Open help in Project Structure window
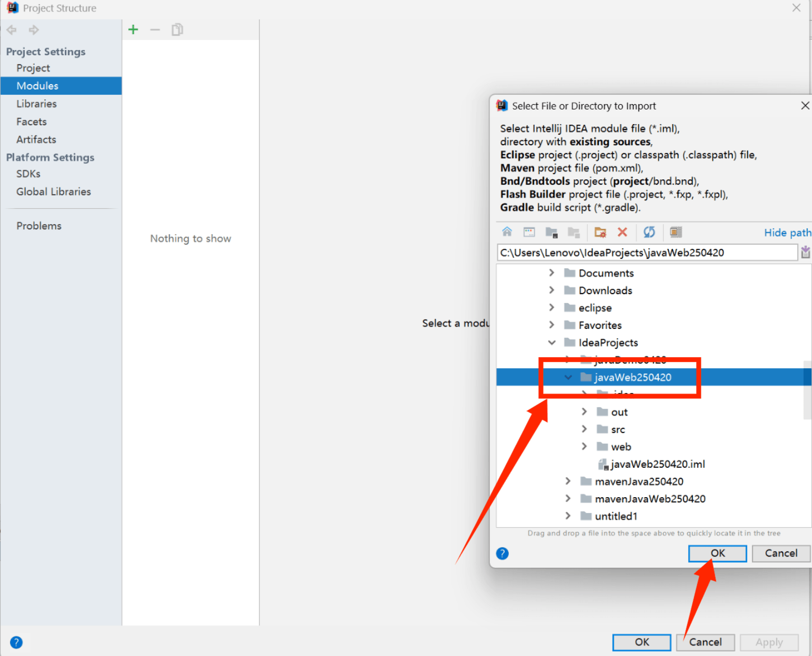812x656 pixels. pyautogui.click(x=16, y=642)
